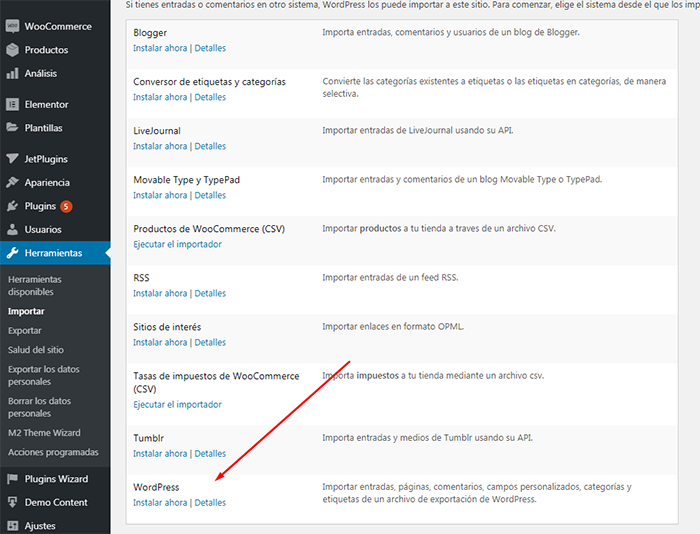Go to the Exportar submenu item
The height and width of the screenshot is (534, 700).
[25, 330]
